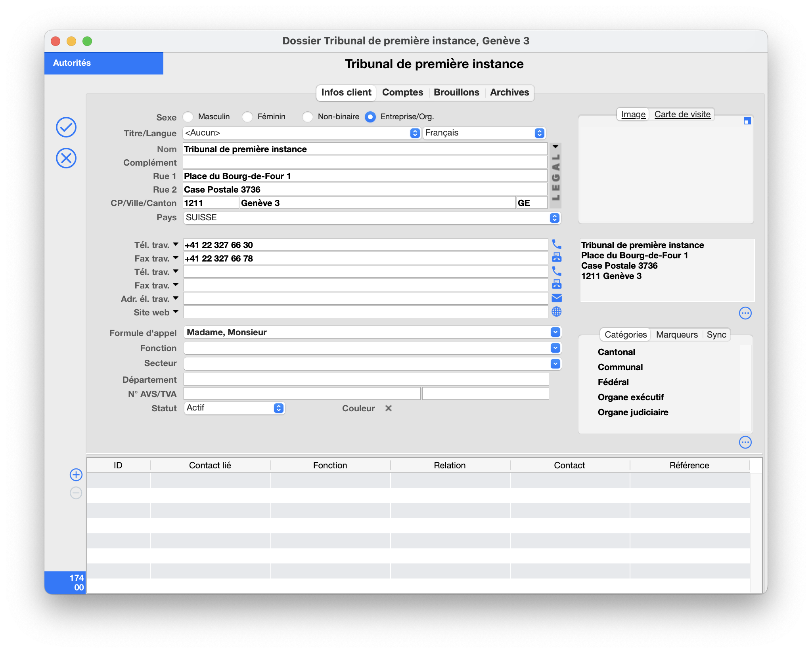This screenshot has height=653, width=812.
Task: Select Fédéral in the categories list
Action: tap(613, 382)
